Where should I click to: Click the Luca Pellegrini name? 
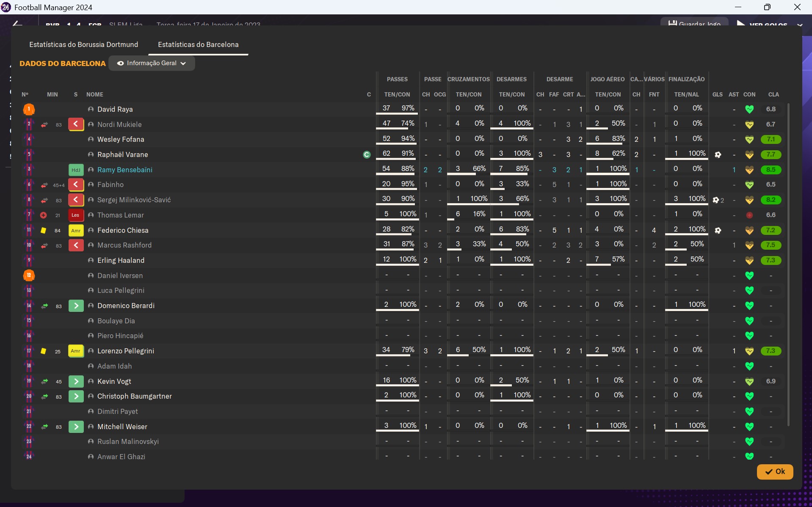121,290
